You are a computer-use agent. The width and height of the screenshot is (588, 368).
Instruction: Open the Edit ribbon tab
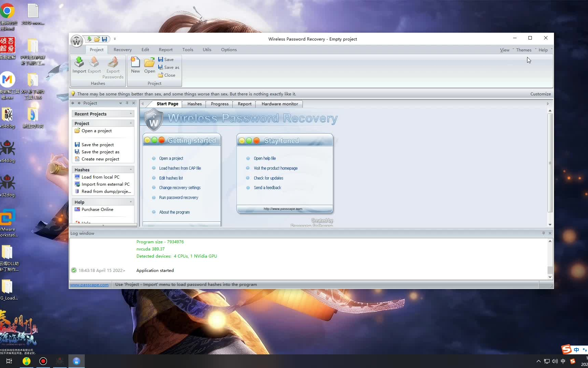(x=145, y=50)
